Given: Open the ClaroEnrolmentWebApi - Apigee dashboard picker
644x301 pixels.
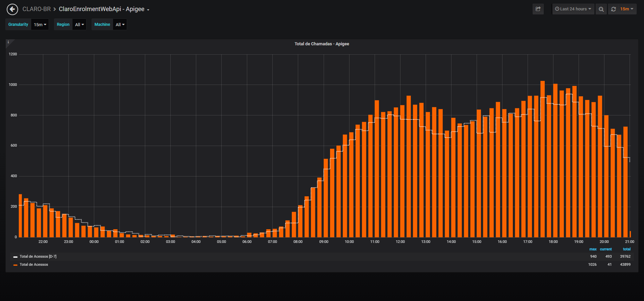Looking at the screenshot, I should tap(104, 9).
